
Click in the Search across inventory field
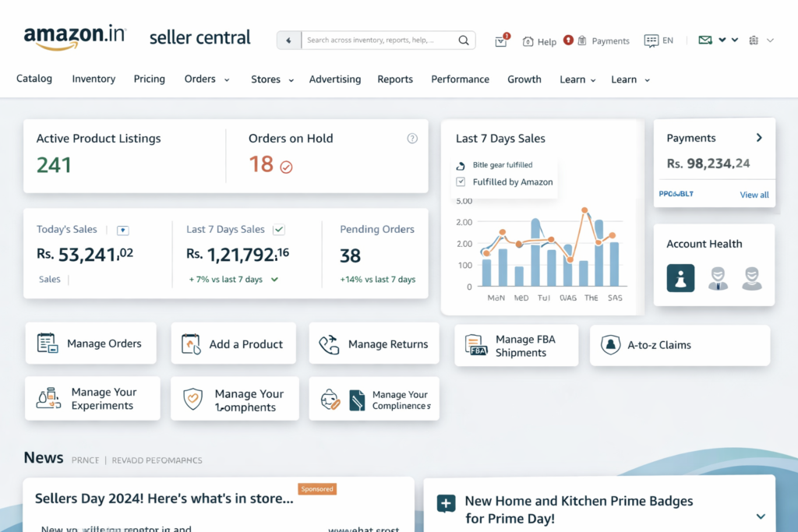380,41
